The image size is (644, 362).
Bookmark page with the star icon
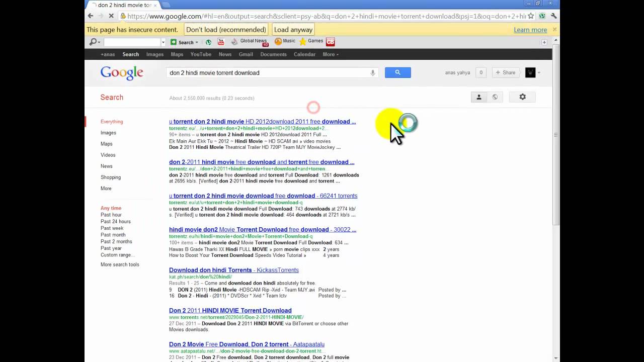pos(530,16)
